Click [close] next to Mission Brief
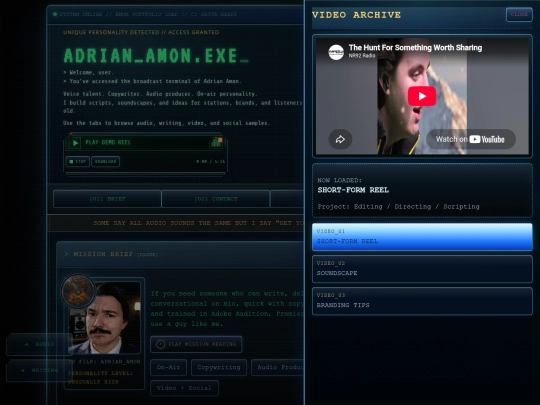The image size is (540, 405). coord(148,255)
